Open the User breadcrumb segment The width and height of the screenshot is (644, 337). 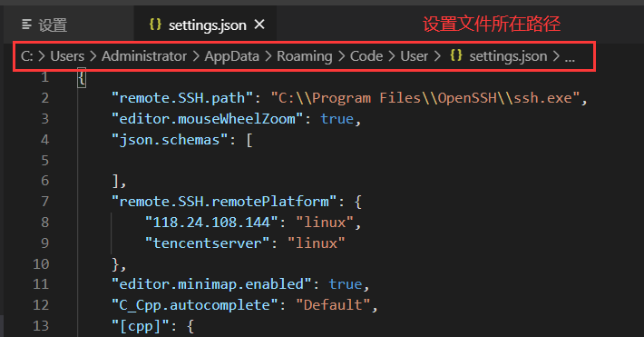pos(414,56)
